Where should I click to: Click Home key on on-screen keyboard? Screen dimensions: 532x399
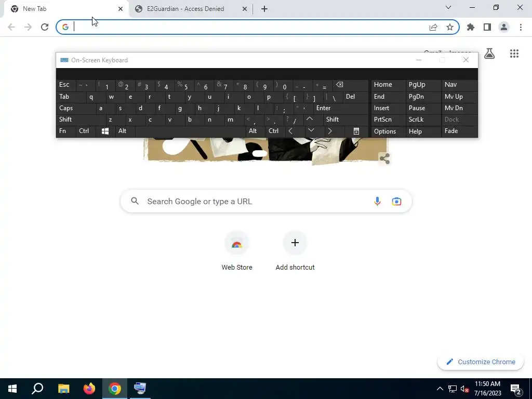pyautogui.click(x=388, y=85)
